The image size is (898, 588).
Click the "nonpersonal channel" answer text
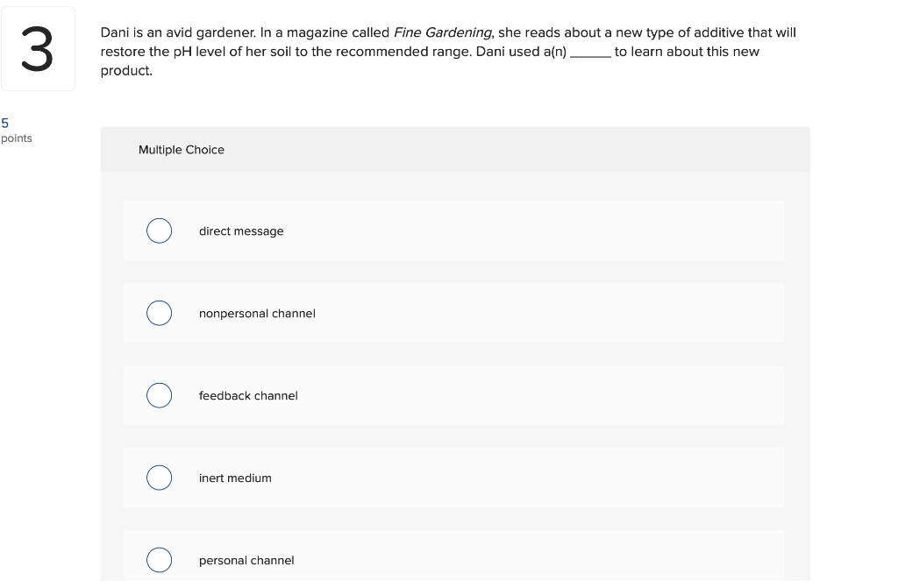257,314
